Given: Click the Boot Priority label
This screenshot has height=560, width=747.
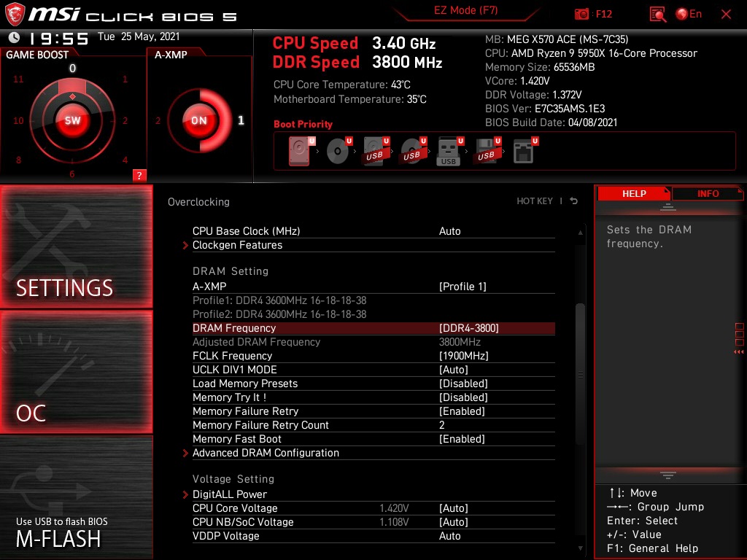Looking at the screenshot, I should (303, 124).
